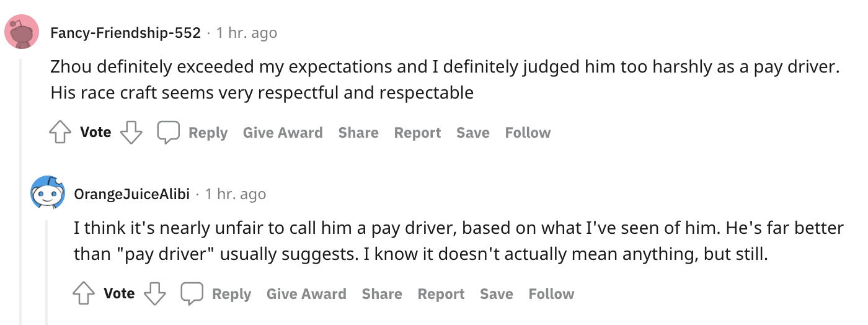Save Fancy-Friendship-552's comment
This screenshot has width=868, height=325.
tap(472, 133)
